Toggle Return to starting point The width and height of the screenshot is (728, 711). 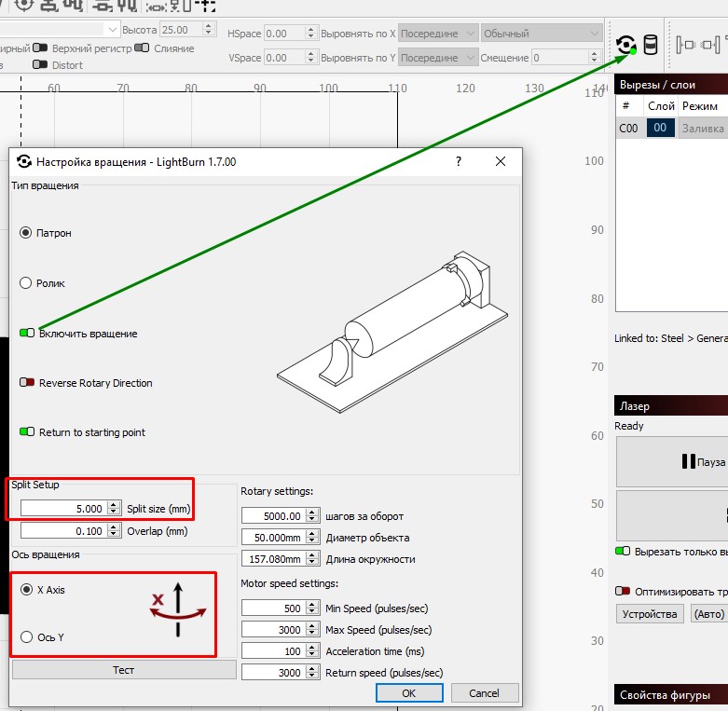(x=27, y=432)
